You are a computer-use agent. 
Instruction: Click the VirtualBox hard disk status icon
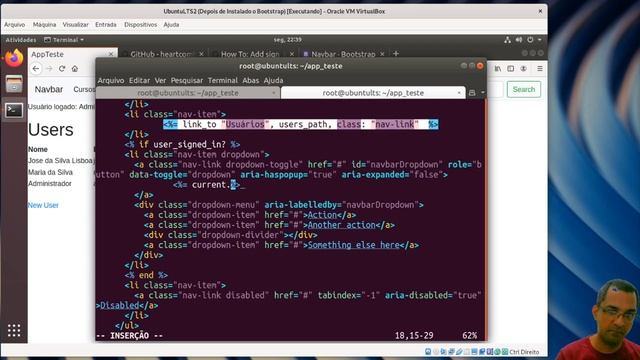[x=428, y=351]
